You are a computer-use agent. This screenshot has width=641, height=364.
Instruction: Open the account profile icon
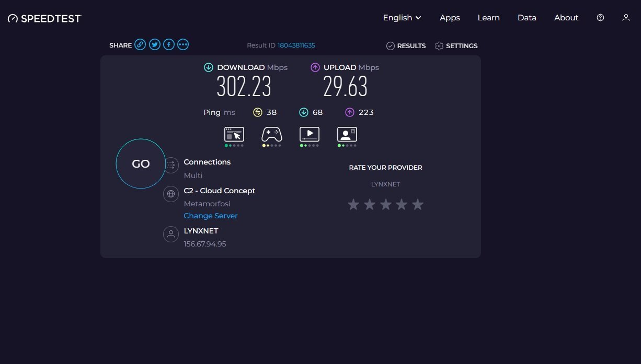coord(626,18)
